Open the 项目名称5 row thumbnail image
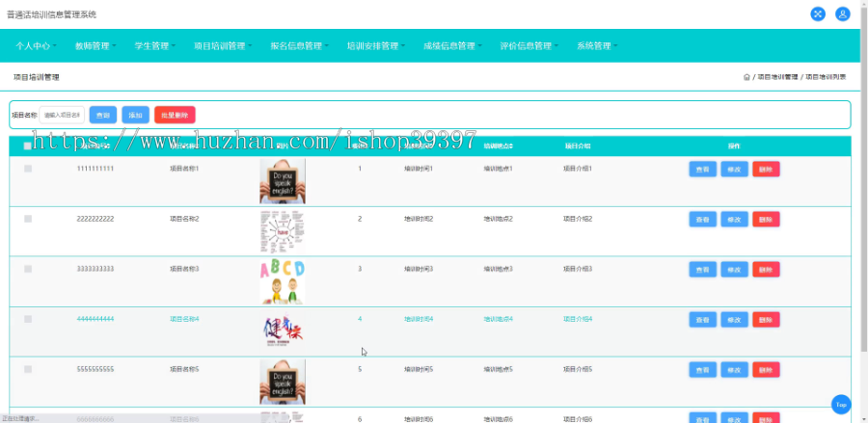This screenshot has width=868, height=423. [283, 383]
